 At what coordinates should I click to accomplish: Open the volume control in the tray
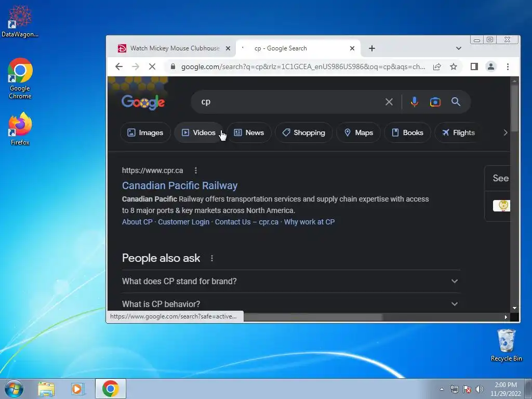click(x=480, y=389)
